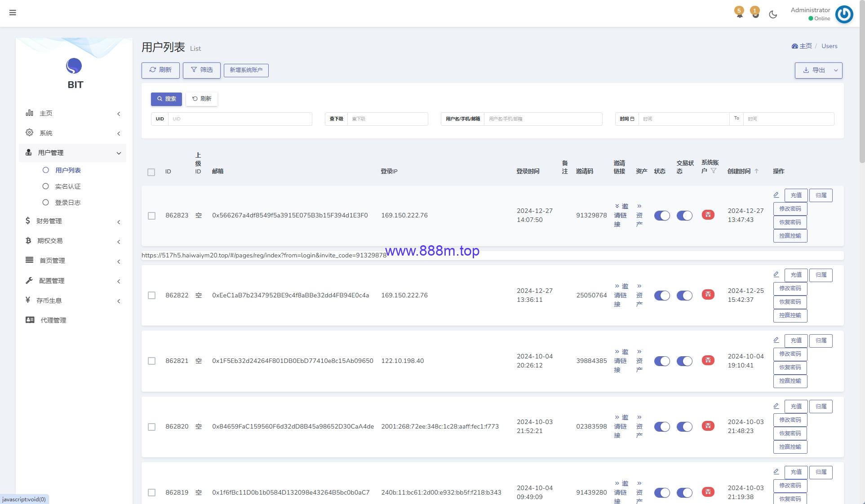The width and height of the screenshot is (865, 504).
Task: Click edit pencil icon for user 862821
Action: coord(776,340)
